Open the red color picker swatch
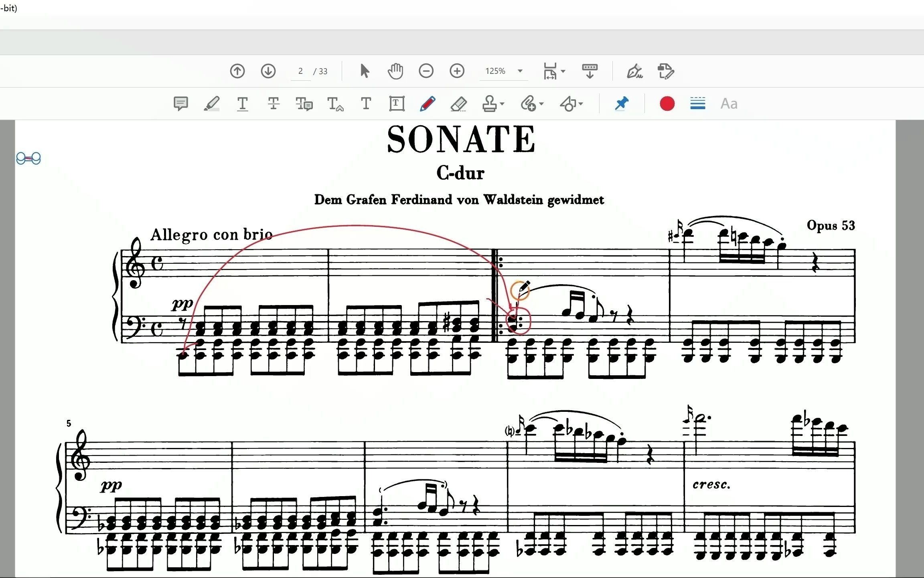Screen dimensions: 924x578 click(x=667, y=104)
